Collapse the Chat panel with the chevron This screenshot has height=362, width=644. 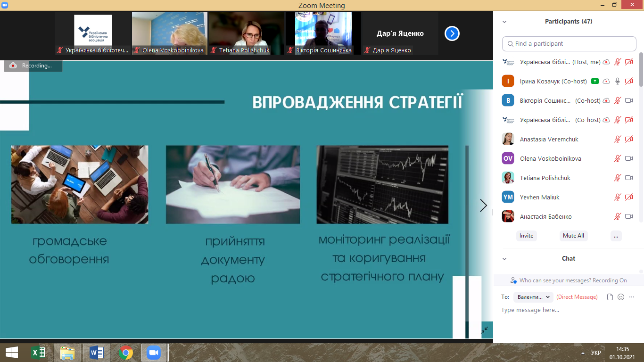(504, 259)
